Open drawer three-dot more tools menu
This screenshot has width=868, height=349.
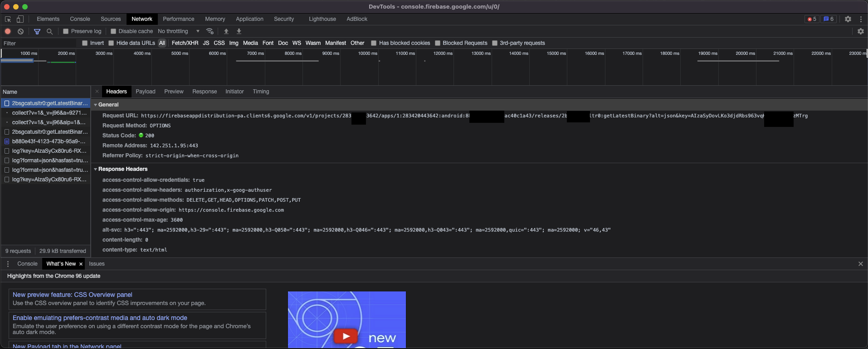click(8, 264)
